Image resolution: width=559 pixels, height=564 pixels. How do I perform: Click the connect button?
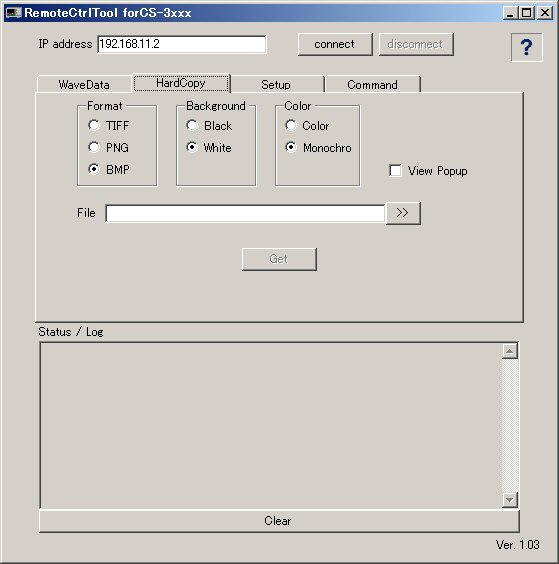click(x=335, y=44)
